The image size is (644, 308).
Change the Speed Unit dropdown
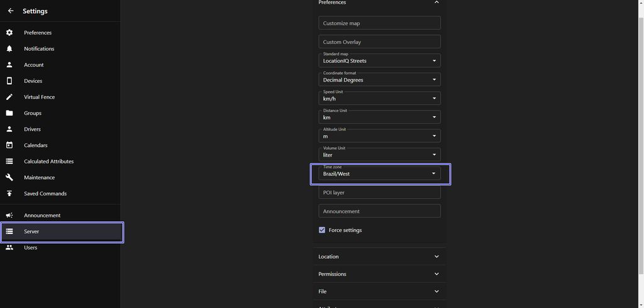pos(379,98)
